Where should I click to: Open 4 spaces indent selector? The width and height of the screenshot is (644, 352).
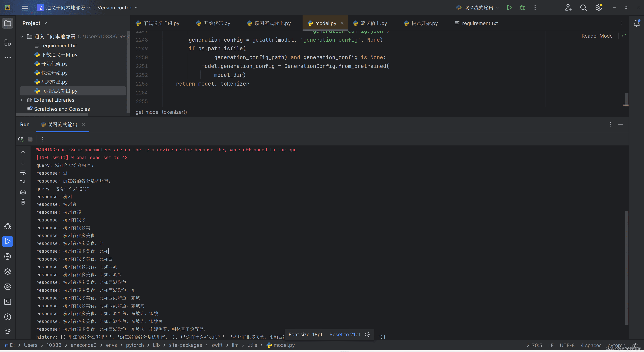[x=591, y=345]
